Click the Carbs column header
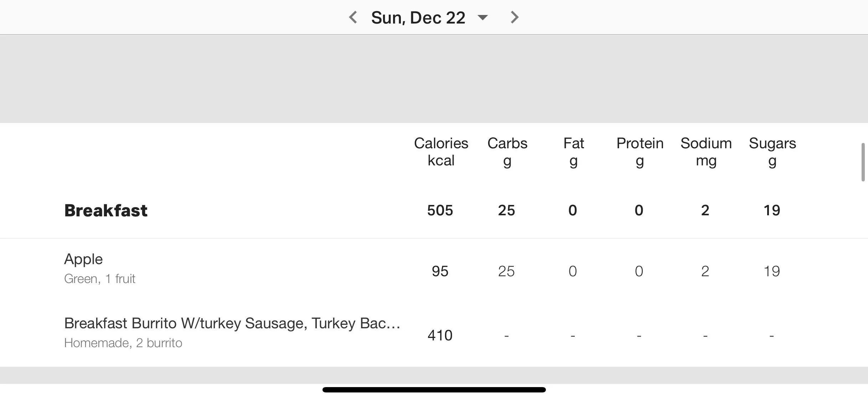The height and width of the screenshot is (401, 868). [507, 152]
